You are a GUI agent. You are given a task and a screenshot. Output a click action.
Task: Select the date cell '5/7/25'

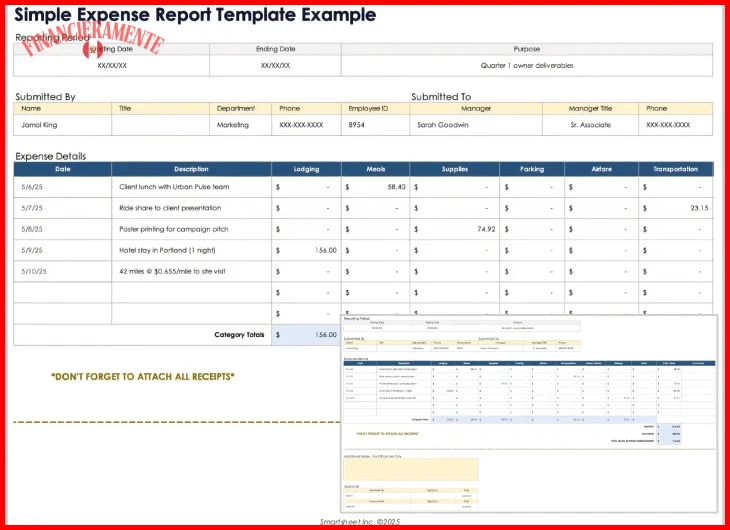pyautogui.click(x=62, y=208)
